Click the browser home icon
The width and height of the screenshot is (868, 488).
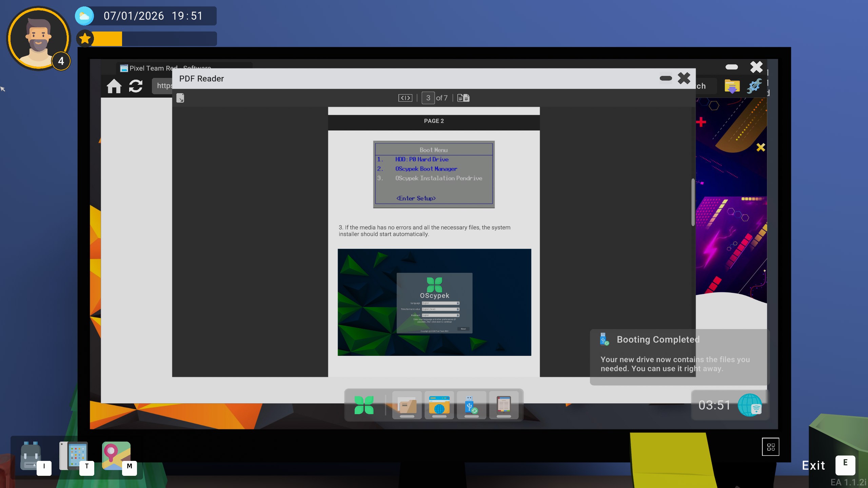coord(114,86)
